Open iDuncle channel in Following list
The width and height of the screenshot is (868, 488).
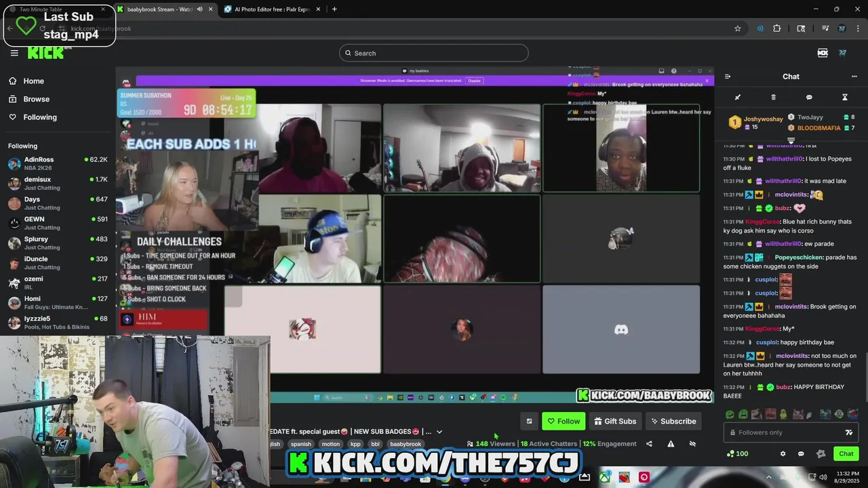tap(58, 263)
